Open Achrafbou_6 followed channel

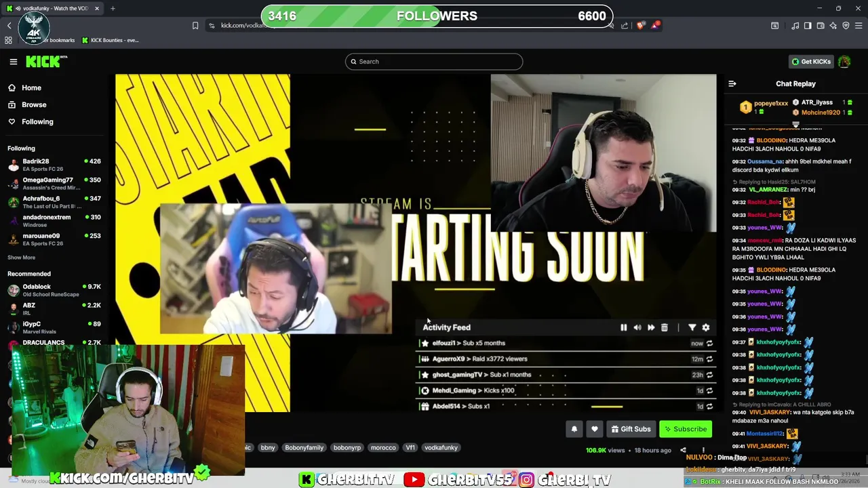click(x=54, y=202)
